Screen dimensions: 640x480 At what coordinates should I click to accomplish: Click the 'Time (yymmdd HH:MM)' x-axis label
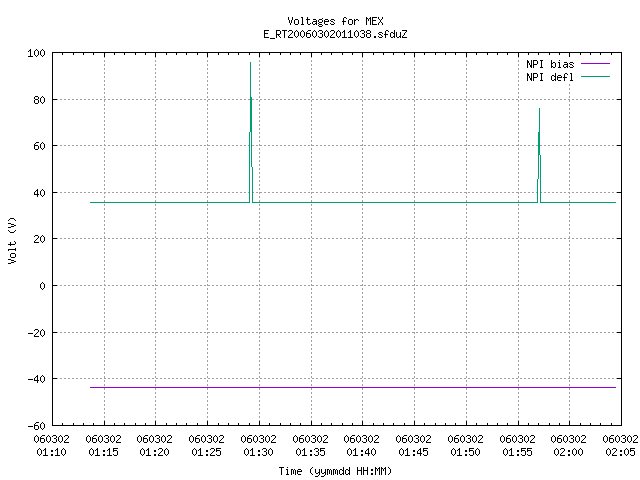(335, 471)
